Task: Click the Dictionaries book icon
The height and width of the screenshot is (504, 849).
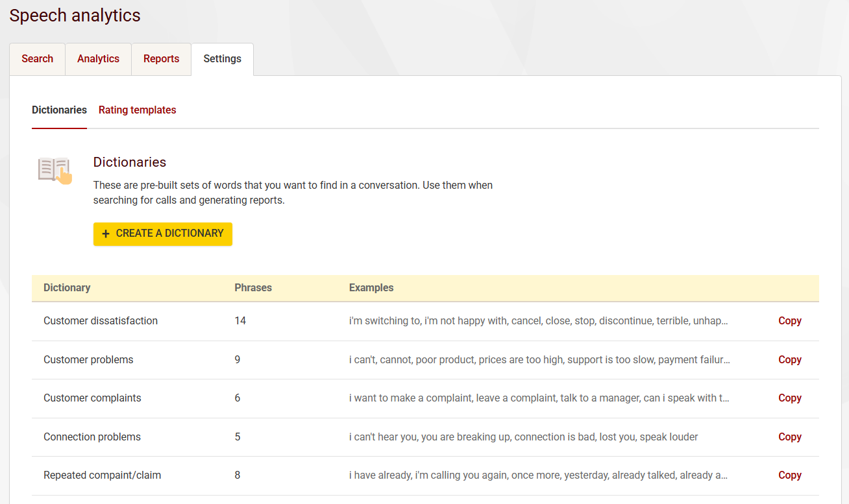Action: pyautogui.click(x=55, y=171)
